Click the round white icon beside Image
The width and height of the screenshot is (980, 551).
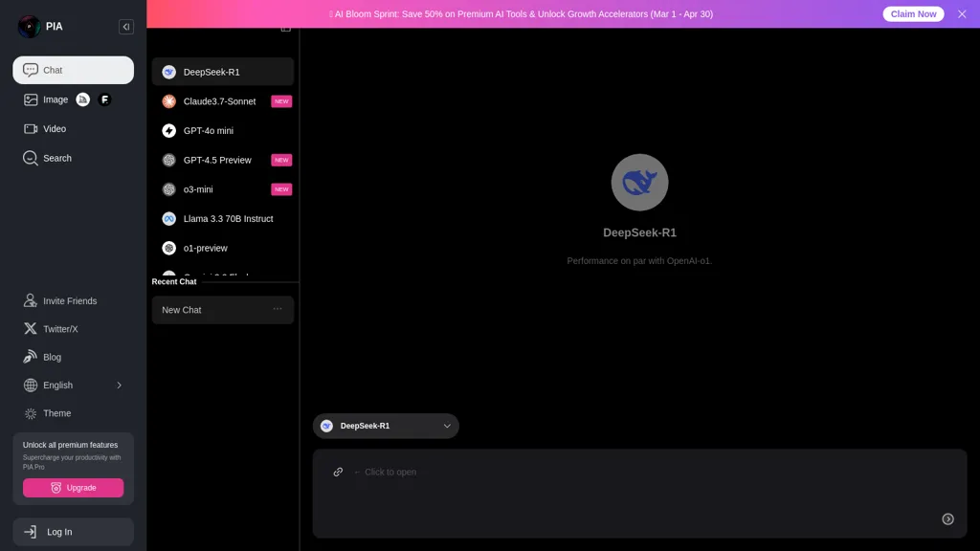point(83,99)
